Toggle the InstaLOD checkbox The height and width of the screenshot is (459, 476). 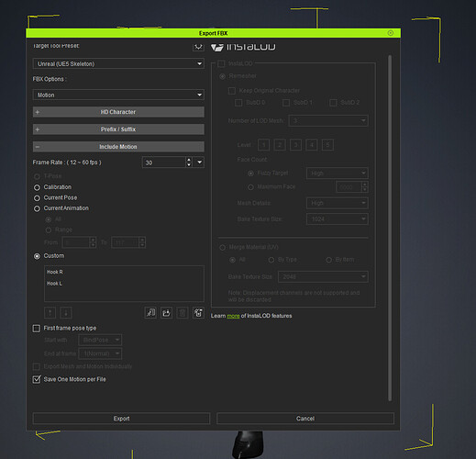[221, 63]
